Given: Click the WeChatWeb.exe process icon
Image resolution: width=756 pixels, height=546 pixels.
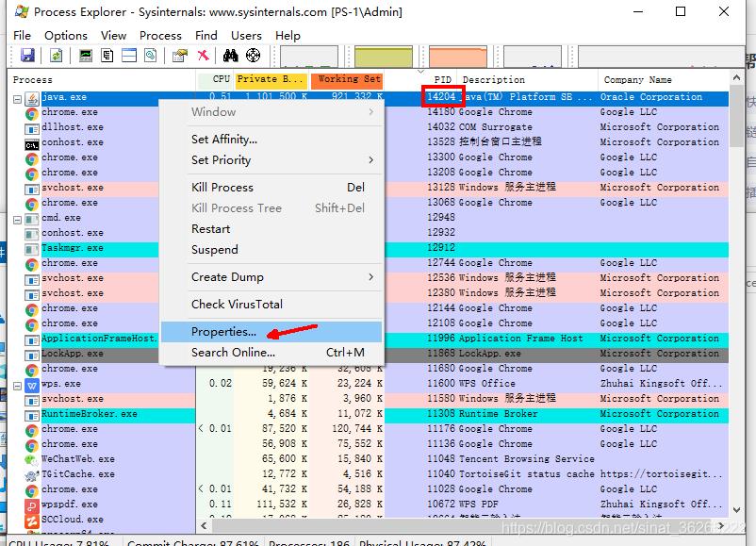Looking at the screenshot, I should pos(32,460).
